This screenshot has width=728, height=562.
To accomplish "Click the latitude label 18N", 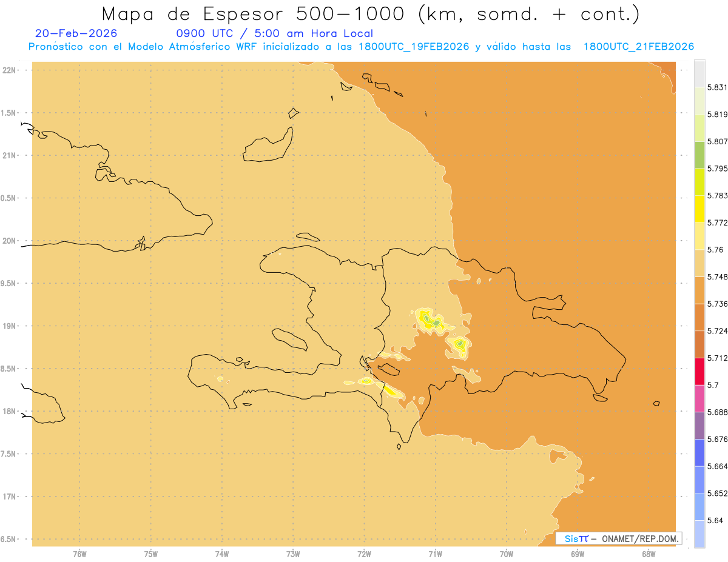I will coord(8,411).
